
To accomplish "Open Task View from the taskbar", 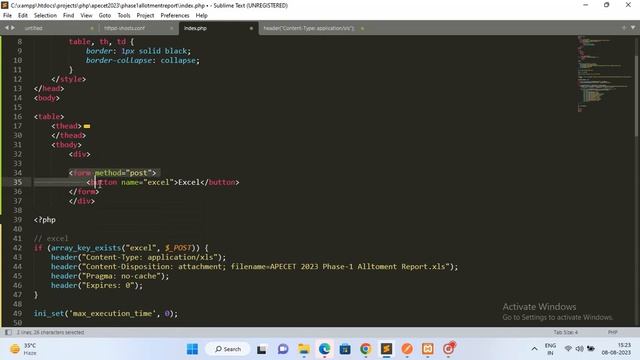I will 262,349.
